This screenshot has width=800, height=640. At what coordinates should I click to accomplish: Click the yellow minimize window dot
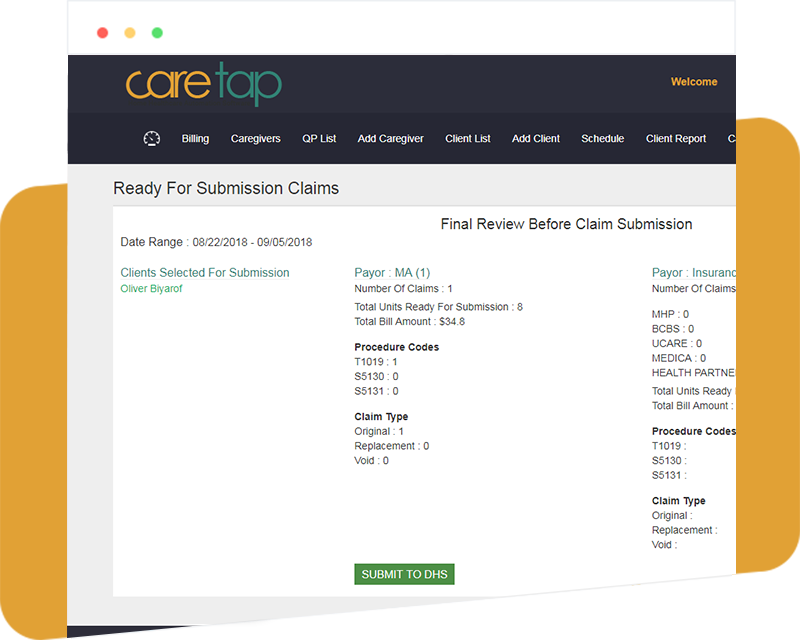(x=129, y=33)
